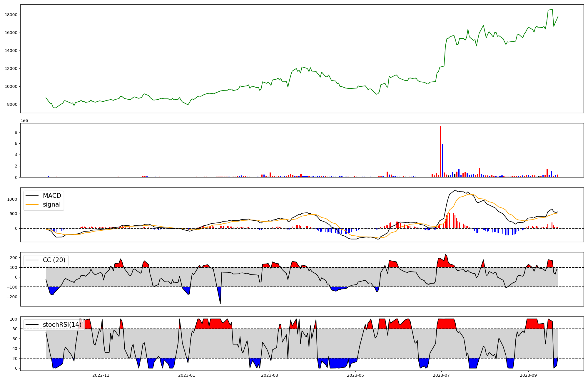Click the stochRSI(14) legend entry
This screenshot has width=588, height=382.
coord(62,324)
